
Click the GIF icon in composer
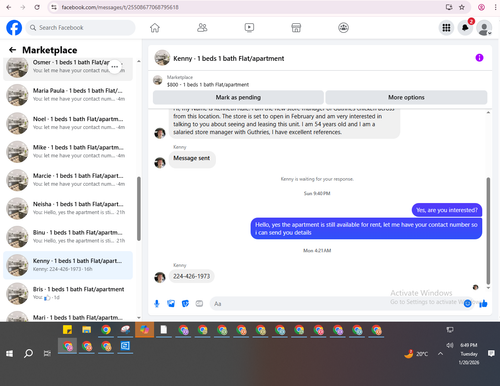[199, 304]
